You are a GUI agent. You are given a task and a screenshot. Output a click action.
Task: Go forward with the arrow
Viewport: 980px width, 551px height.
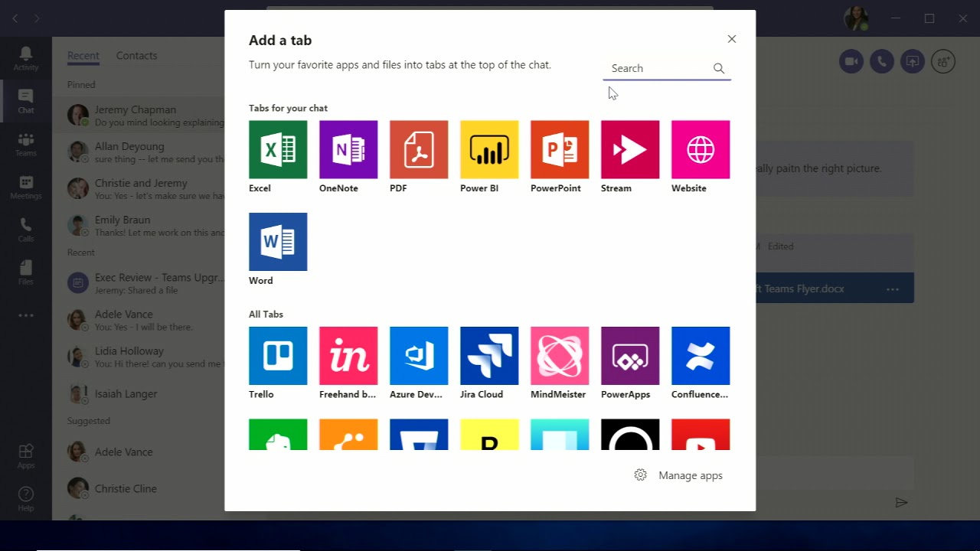36,18
